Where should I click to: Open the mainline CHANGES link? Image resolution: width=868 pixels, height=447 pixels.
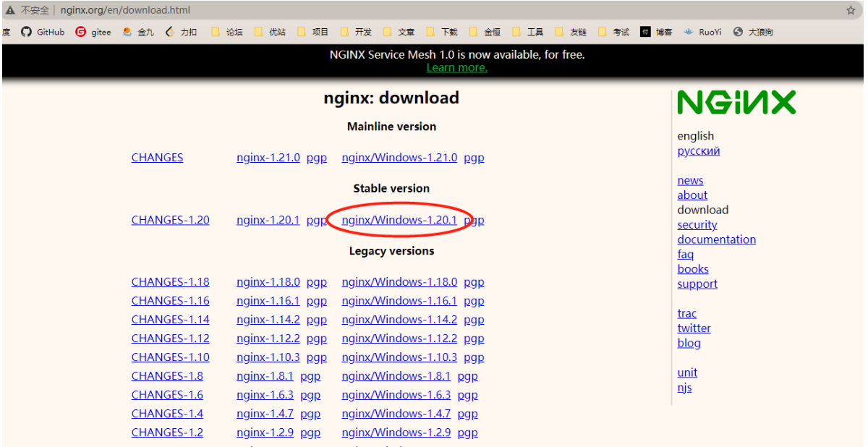[157, 157]
